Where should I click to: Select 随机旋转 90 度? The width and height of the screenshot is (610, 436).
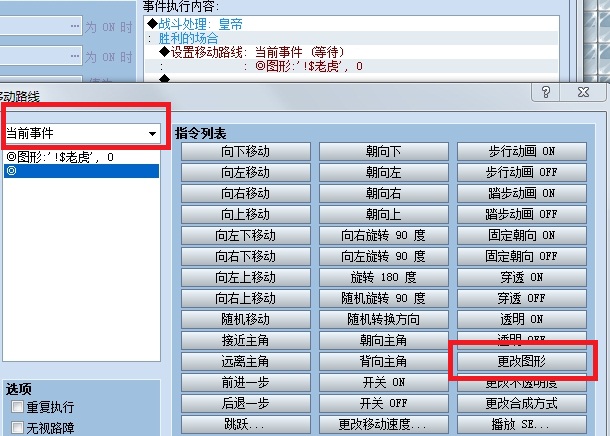pyautogui.click(x=384, y=298)
